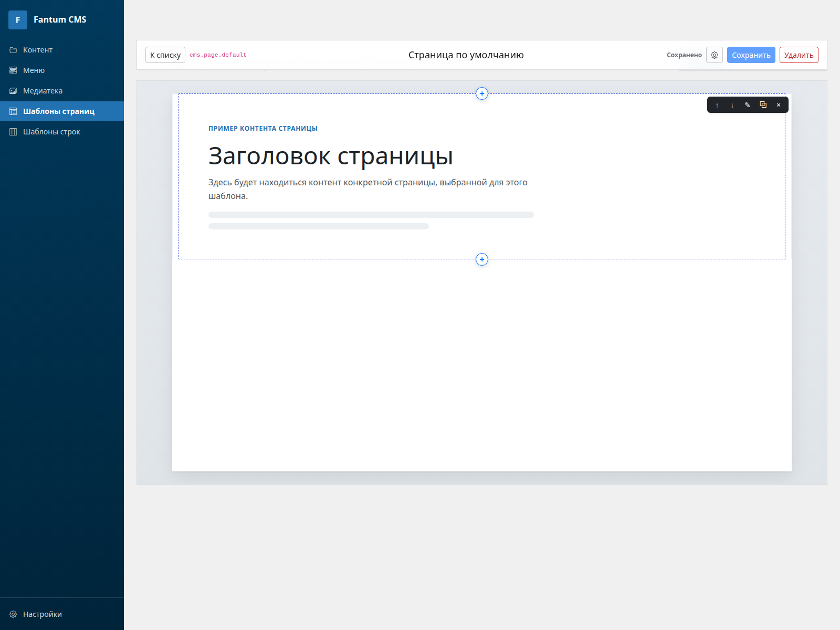
Task: Click the Сохранить button
Action: 751,55
